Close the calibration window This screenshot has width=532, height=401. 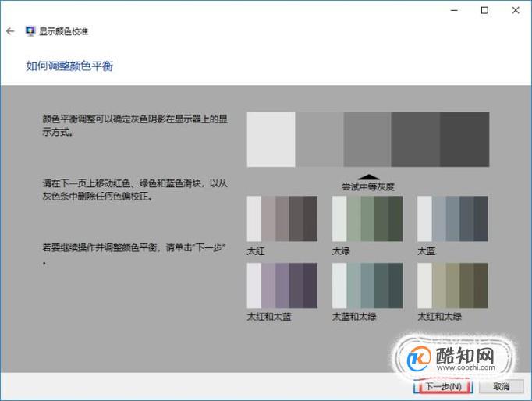click(516, 10)
